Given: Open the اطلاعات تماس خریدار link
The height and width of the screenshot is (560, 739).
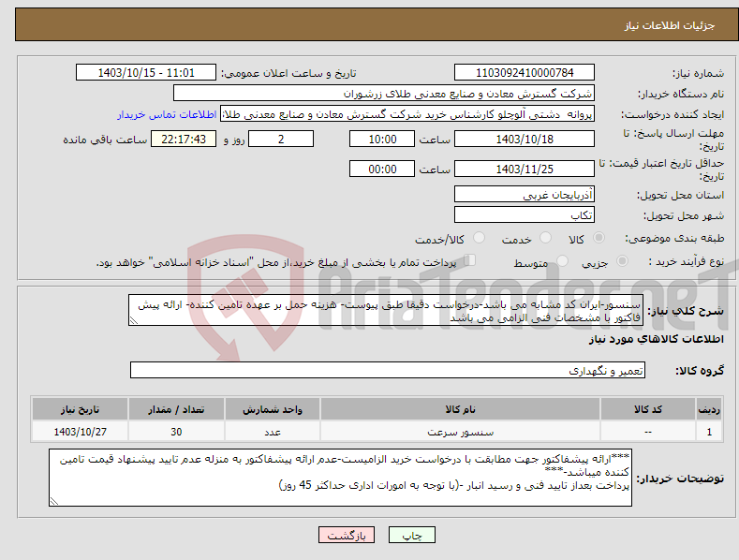Looking at the screenshot, I should pos(167,114).
